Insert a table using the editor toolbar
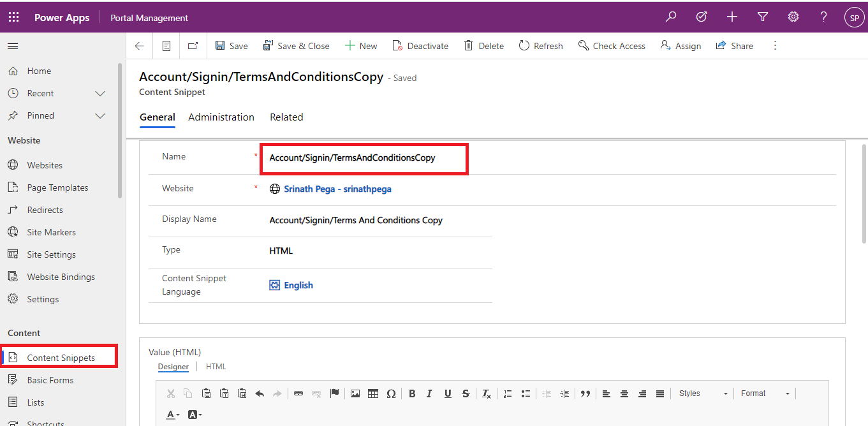This screenshot has height=426, width=868. pos(373,393)
